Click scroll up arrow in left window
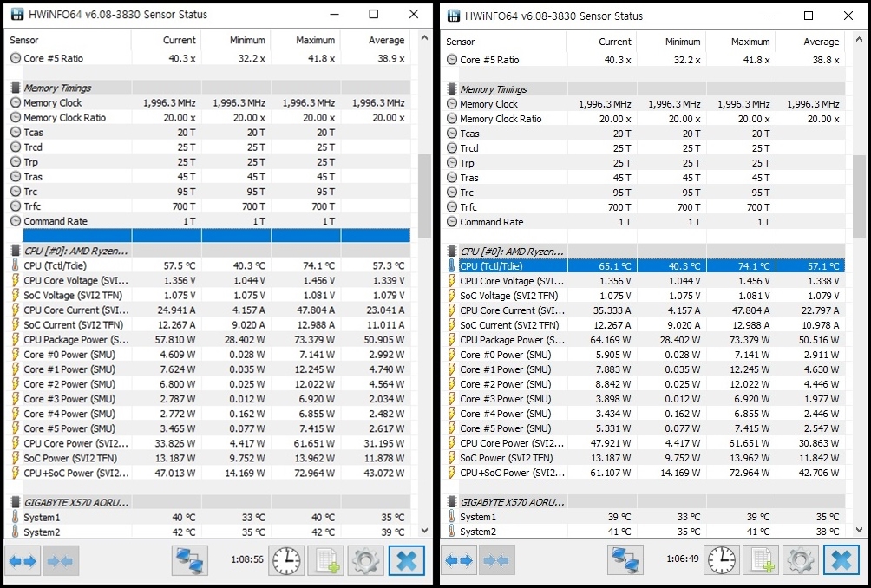Image resolution: width=871 pixels, height=588 pixels. point(424,39)
